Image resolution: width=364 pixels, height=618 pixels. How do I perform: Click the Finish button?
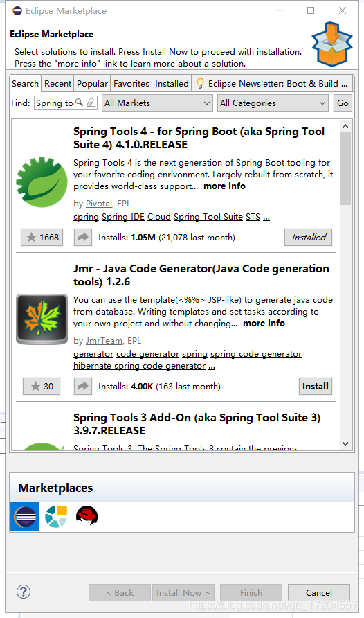click(x=251, y=593)
